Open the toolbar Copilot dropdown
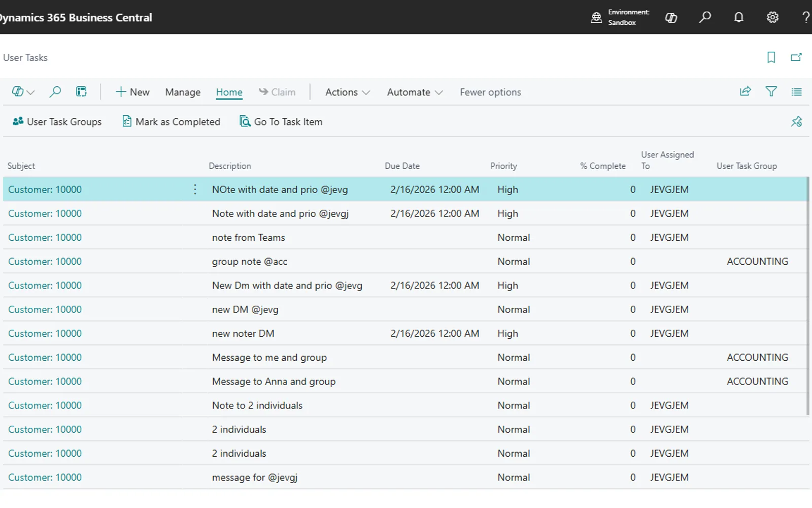Viewport: 812px width, 508px height. click(x=23, y=92)
